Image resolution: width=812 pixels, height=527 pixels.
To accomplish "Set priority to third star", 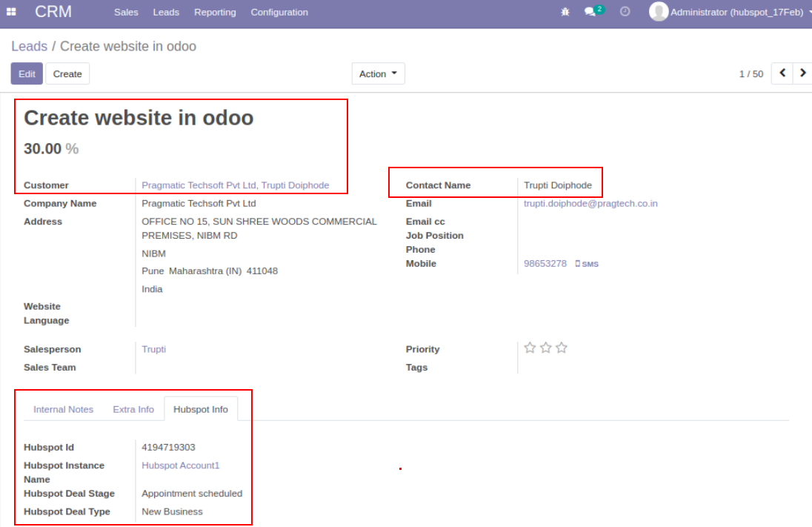I will click(562, 348).
